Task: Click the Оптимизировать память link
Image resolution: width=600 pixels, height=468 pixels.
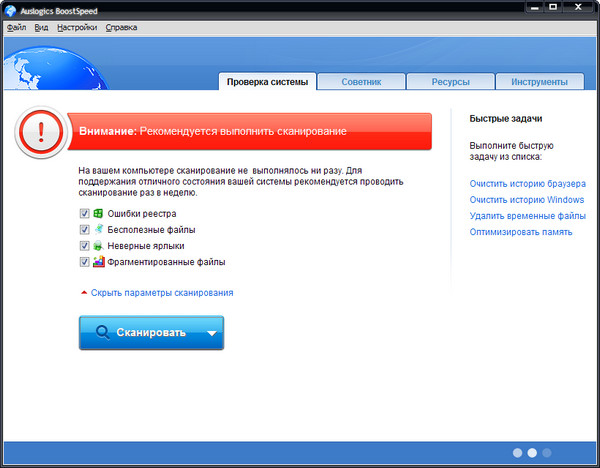Action: tap(521, 232)
